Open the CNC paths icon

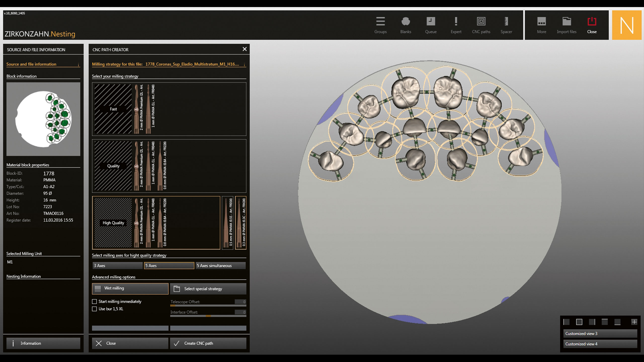(x=481, y=22)
